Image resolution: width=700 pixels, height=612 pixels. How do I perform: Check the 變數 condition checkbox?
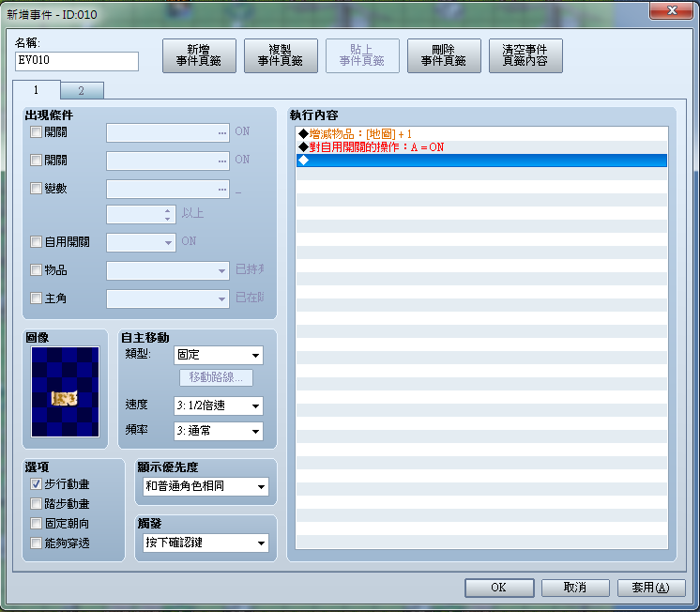36,188
